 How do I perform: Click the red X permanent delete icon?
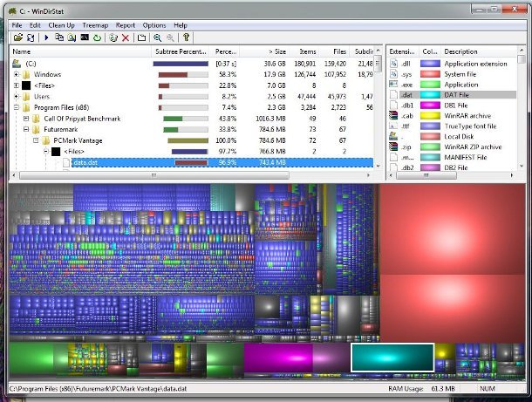point(126,37)
